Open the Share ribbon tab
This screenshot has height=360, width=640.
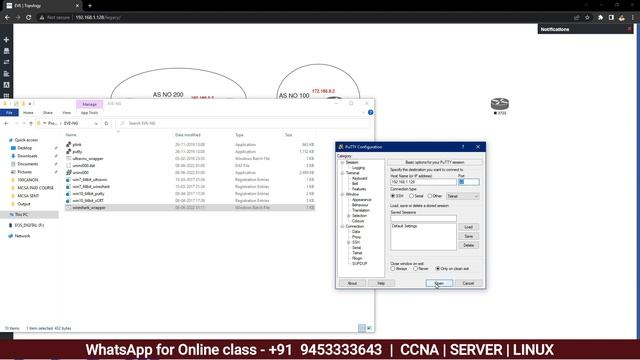click(x=48, y=113)
